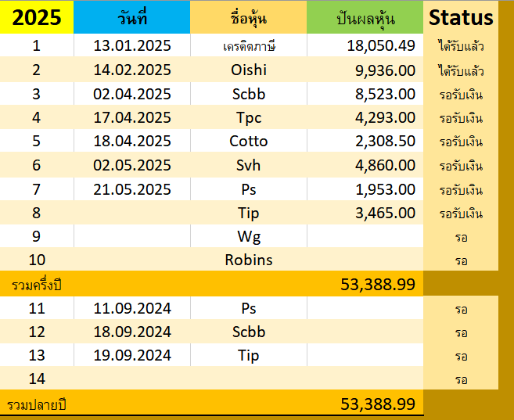Select the Status header cell
Image resolution: width=514 pixels, height=420 pixels.
(461, 17)
